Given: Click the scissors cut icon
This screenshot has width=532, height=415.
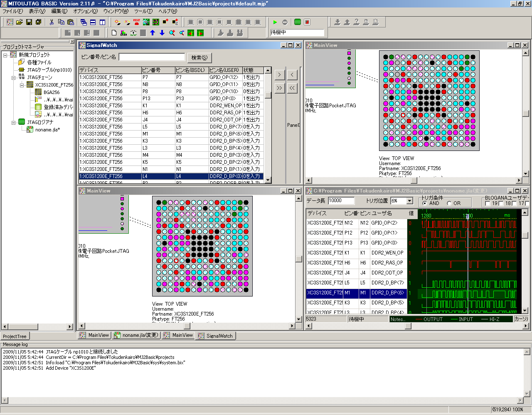Looking at the screenshot, I should [x=52, y=22].
